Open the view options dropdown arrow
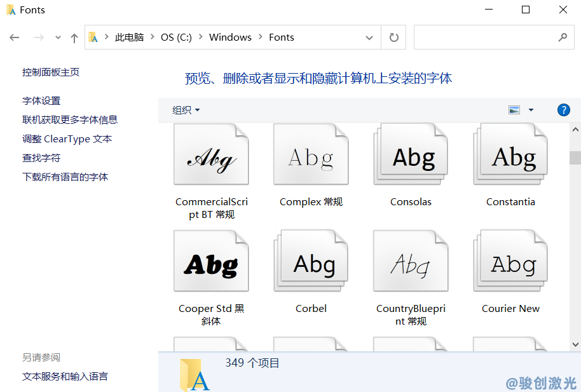This screenshot has width=581, height=392. (530, 109)
